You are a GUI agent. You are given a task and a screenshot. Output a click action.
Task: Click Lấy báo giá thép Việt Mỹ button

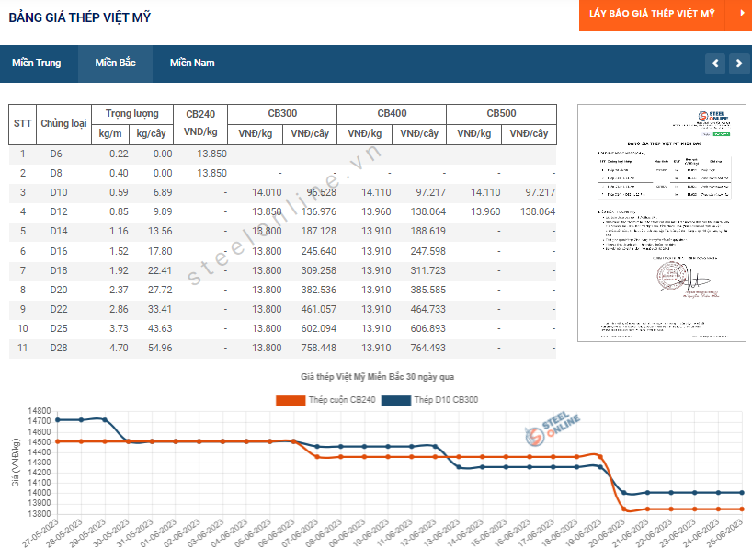652,14
